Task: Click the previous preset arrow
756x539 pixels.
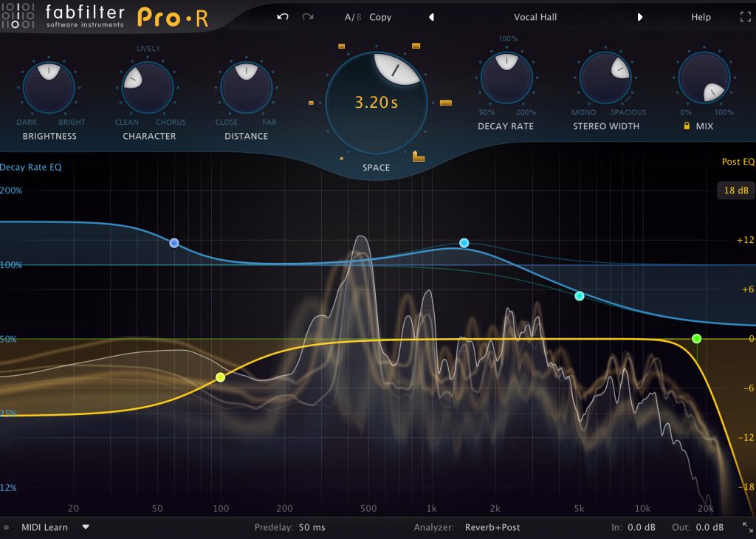Action: coord(431,16)
